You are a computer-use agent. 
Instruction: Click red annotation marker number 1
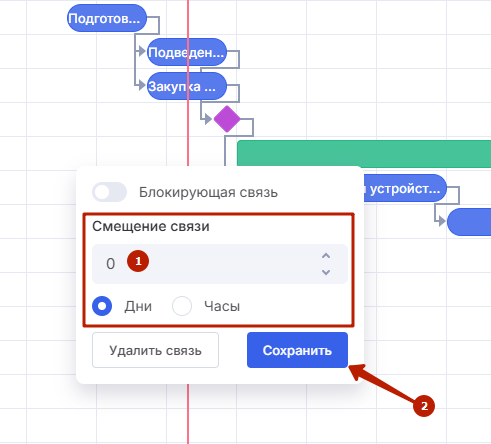138,261
